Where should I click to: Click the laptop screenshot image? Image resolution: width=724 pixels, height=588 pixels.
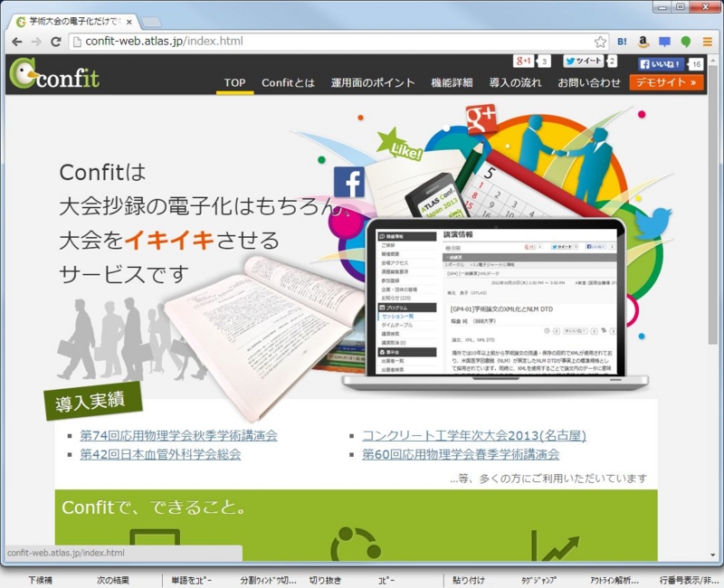tap(496, 305)
